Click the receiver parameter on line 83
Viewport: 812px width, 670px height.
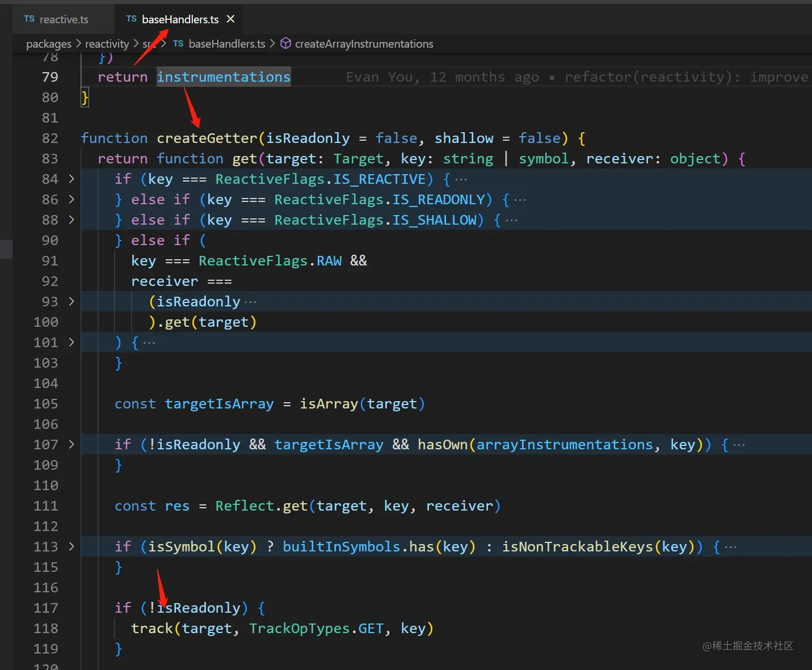(x=620, y=158)
